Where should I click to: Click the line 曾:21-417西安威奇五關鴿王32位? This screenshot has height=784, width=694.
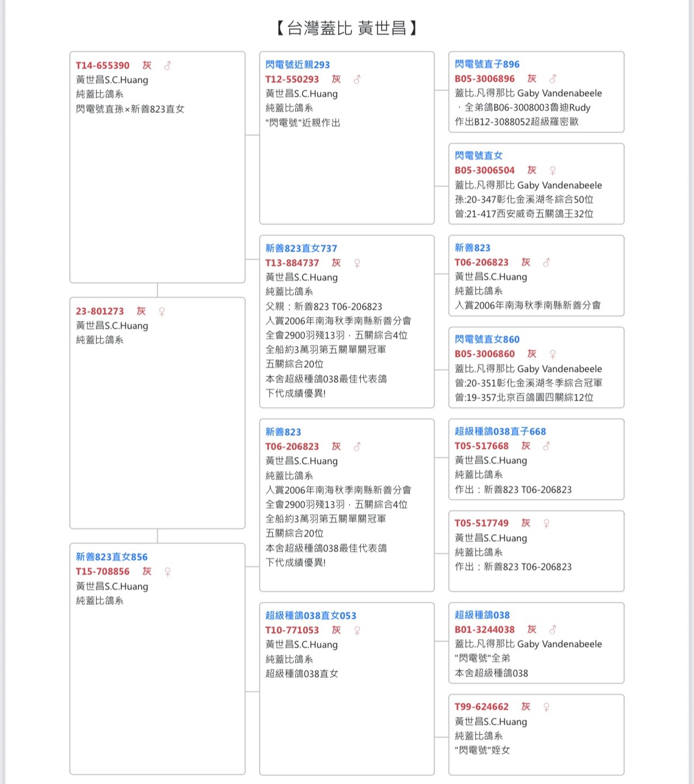point(524,214)
